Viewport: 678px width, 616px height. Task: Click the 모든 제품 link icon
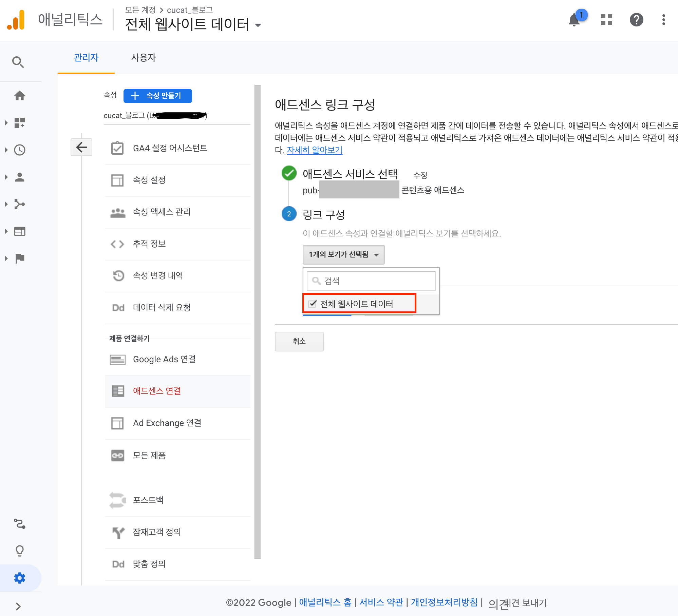pos(118,455)
